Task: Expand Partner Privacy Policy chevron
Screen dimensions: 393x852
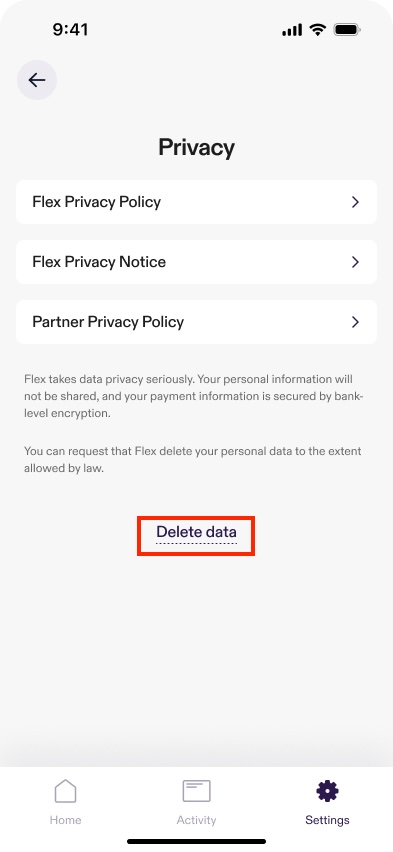Action: pyautogui.click(x=355, y=322)
